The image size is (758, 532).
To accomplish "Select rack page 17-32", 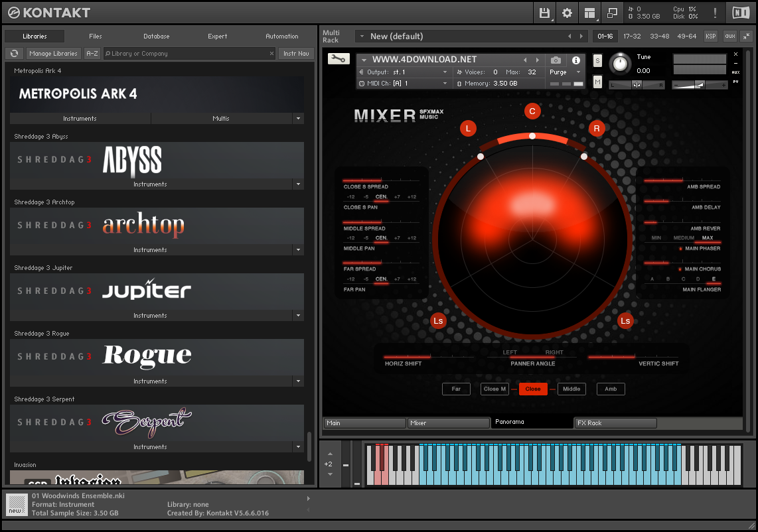I will tap(632, 36).
